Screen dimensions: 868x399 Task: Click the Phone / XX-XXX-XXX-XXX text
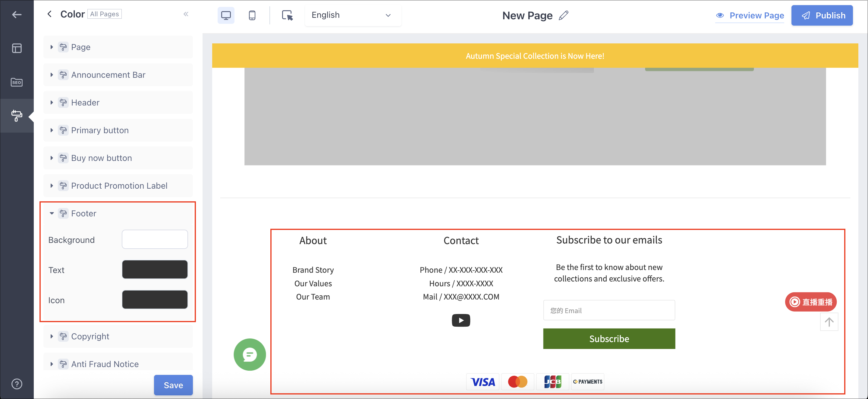tap(461, 270)
